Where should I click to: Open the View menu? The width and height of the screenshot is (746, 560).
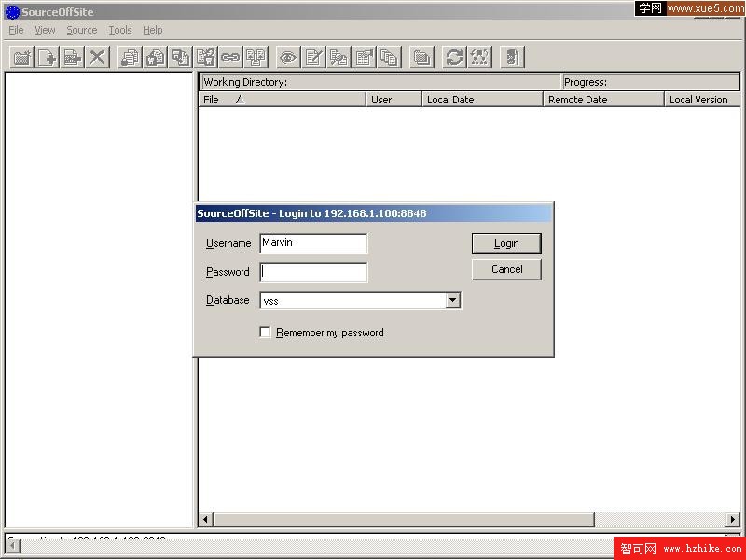tap(45, 31)
